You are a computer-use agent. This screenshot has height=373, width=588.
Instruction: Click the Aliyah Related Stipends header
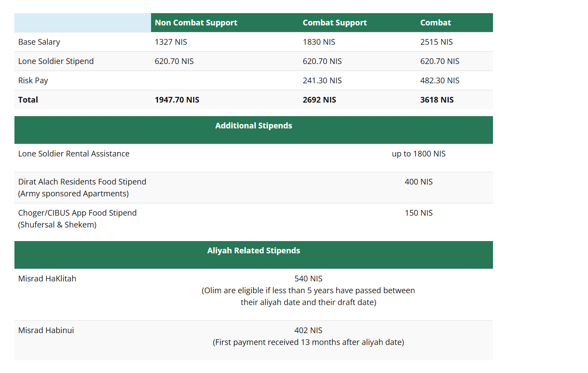pos(254,251)
